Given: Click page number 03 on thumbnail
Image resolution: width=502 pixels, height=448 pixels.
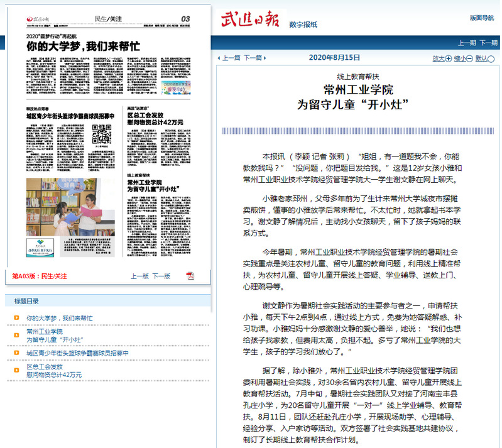Looking at the screenshot, I should (185, 19).
